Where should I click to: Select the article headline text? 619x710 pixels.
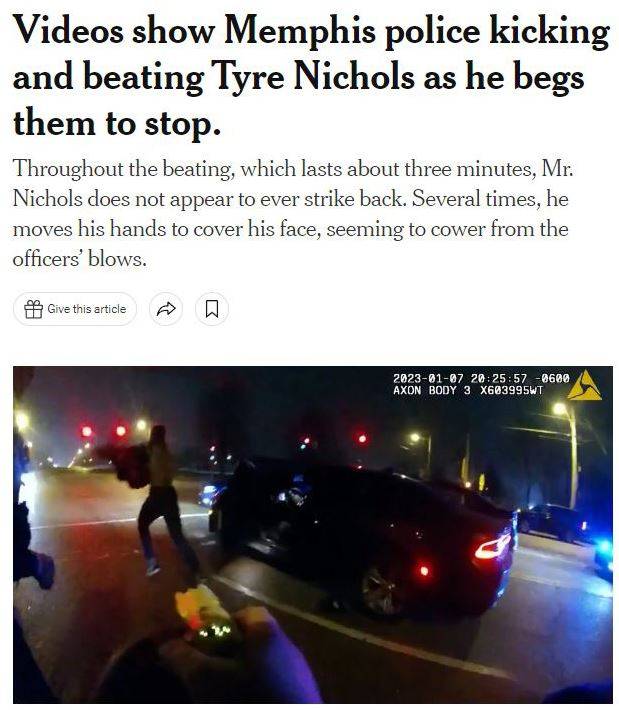pyautogui.click(x=311, y=76)
